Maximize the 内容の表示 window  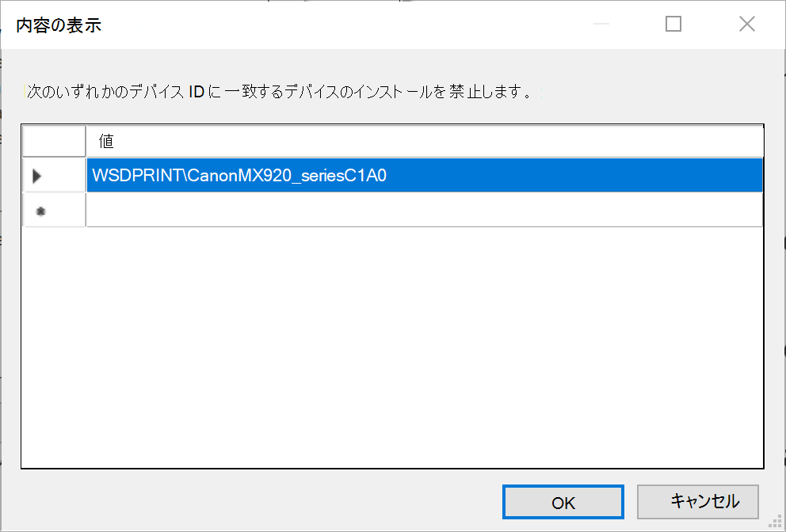(673, 24)
